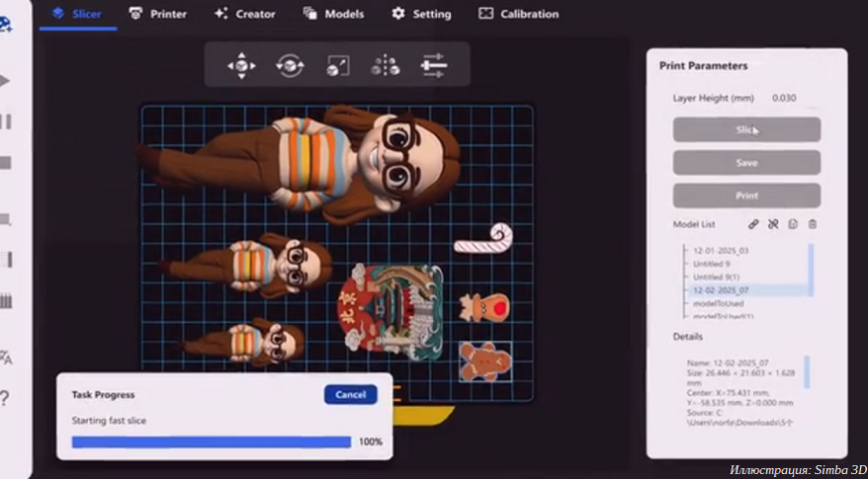Click the add model icon at sidebar top

click(x=6, y=25)
